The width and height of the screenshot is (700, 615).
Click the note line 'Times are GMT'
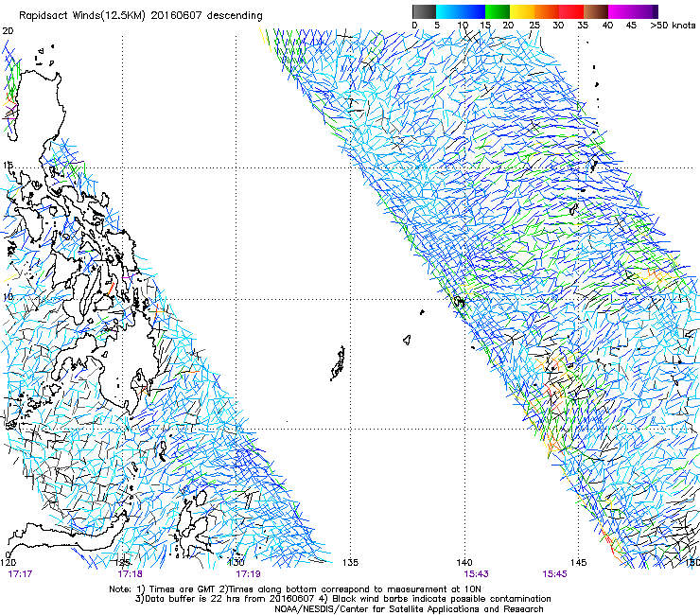183,589
